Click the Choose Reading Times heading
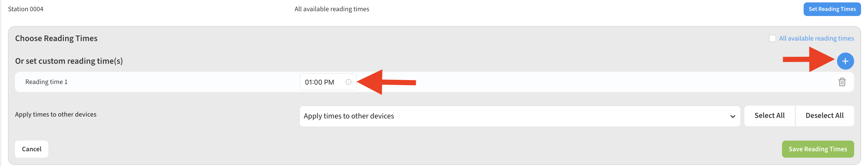This screenshot has height=167, width=868. 56,38
